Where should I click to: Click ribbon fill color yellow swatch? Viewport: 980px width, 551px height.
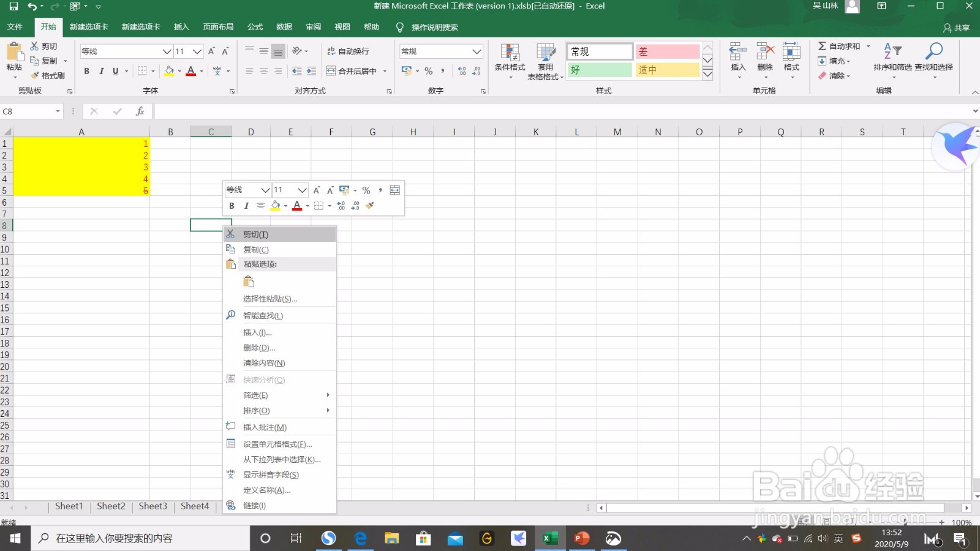169,71
